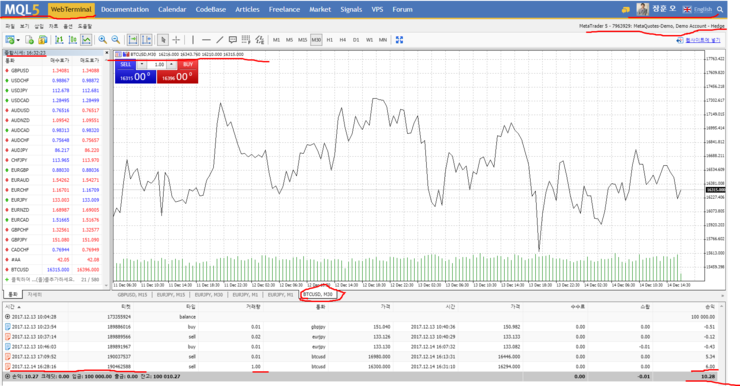Image resolution: width=740 pixels, height=386 pixels.
Task: Click the volume 1.00 input field
Action: pos(157,65)
